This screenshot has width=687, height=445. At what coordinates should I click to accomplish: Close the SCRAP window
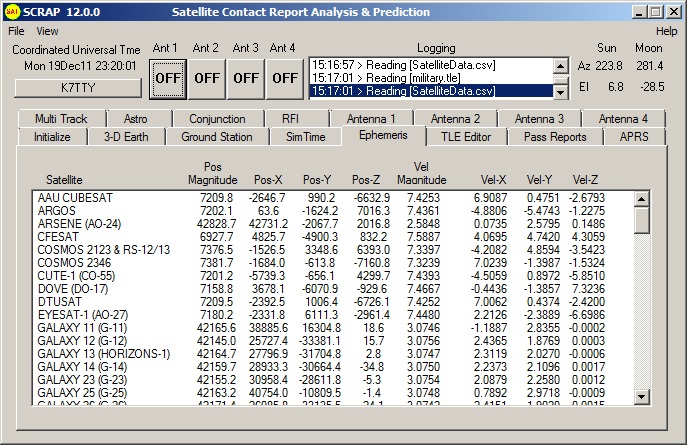coord(673,12)
